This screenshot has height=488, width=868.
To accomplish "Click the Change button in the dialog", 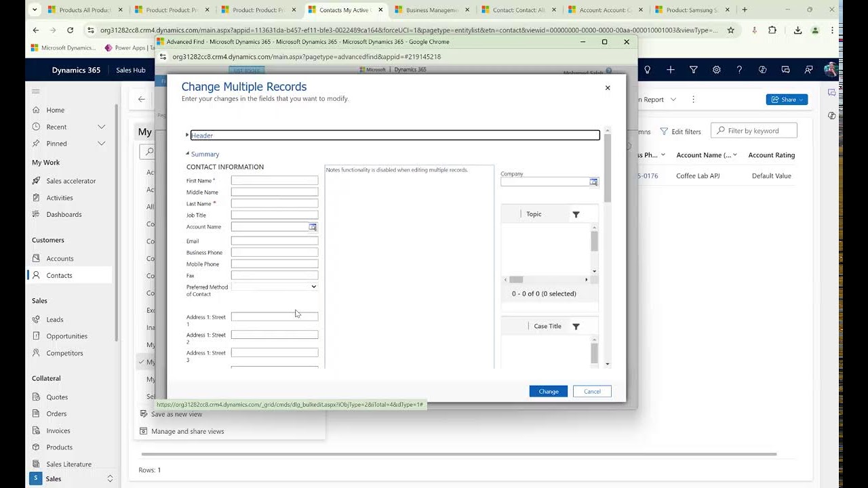I will click(x=548, y=391).
